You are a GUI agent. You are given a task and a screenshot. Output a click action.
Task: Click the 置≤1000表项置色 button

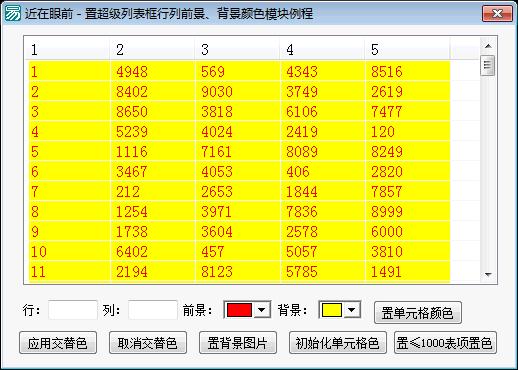pos(445,343)
